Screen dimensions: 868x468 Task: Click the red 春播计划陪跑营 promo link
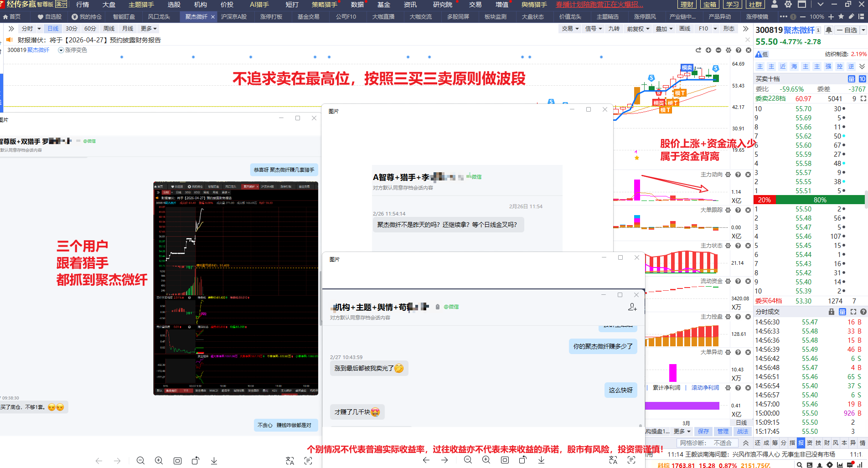coord(599,5)
